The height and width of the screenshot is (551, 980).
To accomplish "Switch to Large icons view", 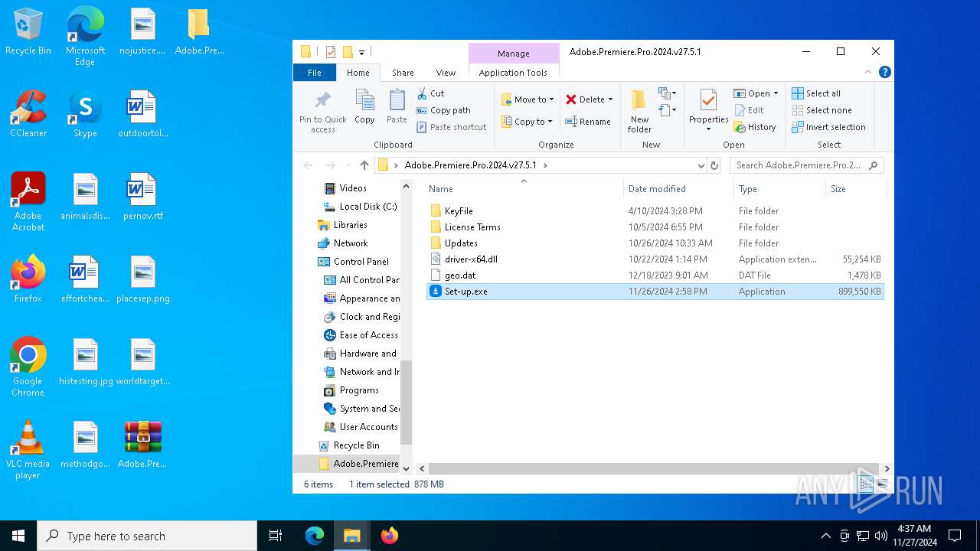I will pyautogui.click(x=881, y=484).
